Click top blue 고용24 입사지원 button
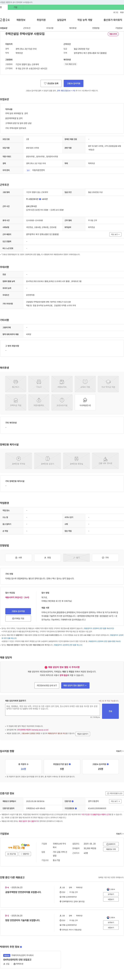This screenshot has height=980, width=124. click(73, 83)
